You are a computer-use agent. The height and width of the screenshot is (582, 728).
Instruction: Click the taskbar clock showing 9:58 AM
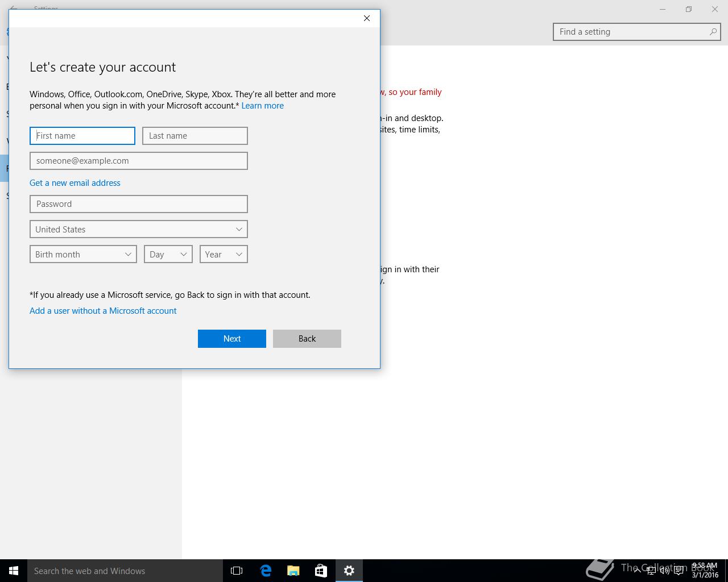pyautogui.click(x=705, y=571)
